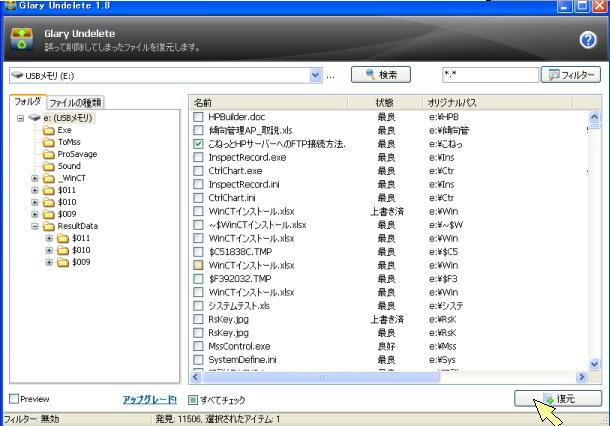
Task: Select $010 folder icon under ResultData
Action: point(63,250)
